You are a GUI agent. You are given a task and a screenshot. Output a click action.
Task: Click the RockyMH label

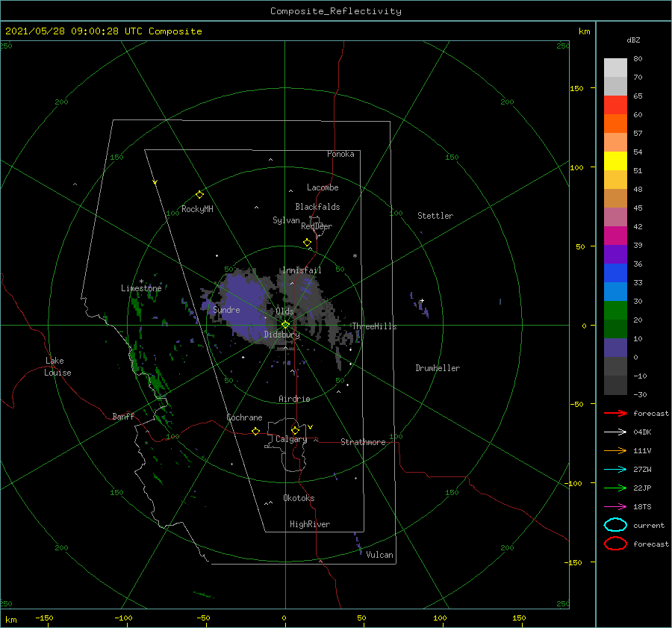point(197,209)
